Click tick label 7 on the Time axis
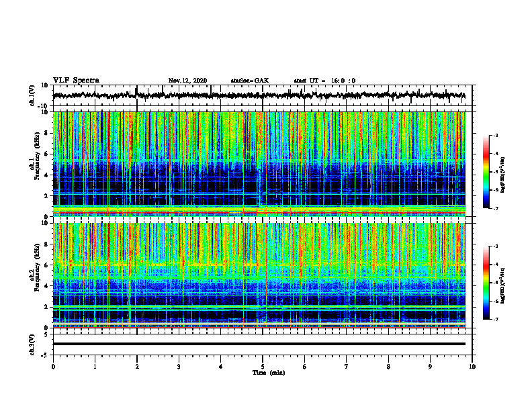 coord(347,367)
